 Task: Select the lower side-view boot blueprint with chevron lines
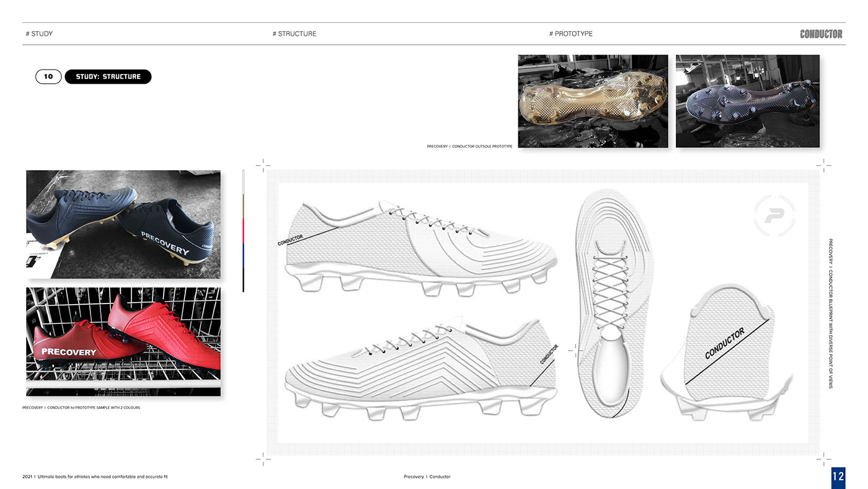(x=420, y=369)
